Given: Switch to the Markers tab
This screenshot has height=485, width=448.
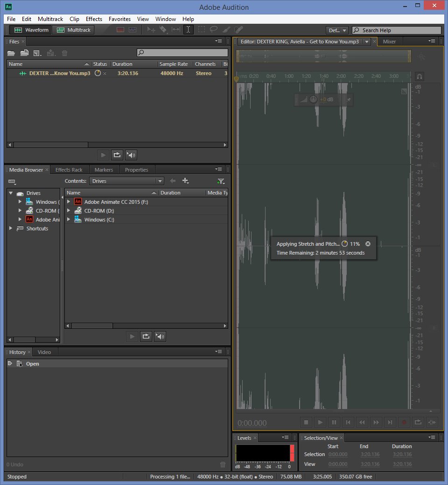Looking at the screenshot, I should click(104, 170).
